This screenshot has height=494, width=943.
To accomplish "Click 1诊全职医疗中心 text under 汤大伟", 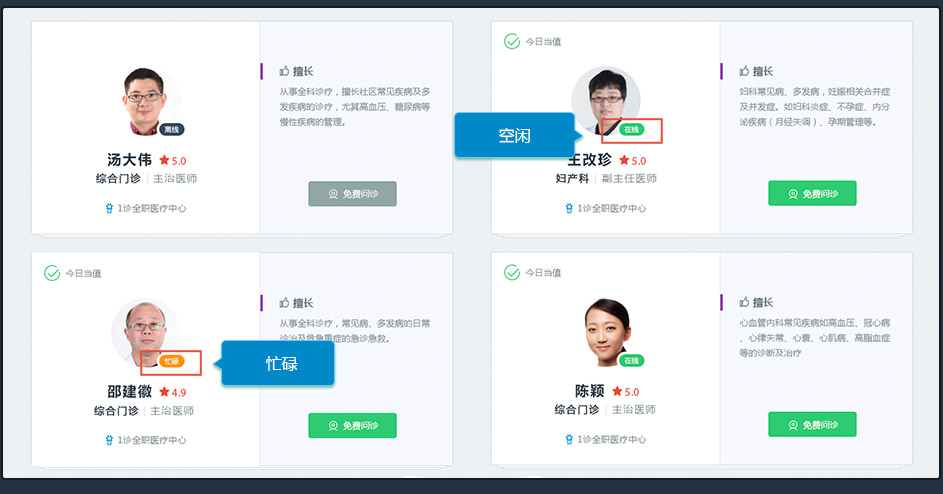I will pyautogui.click(x=152, y=208).
